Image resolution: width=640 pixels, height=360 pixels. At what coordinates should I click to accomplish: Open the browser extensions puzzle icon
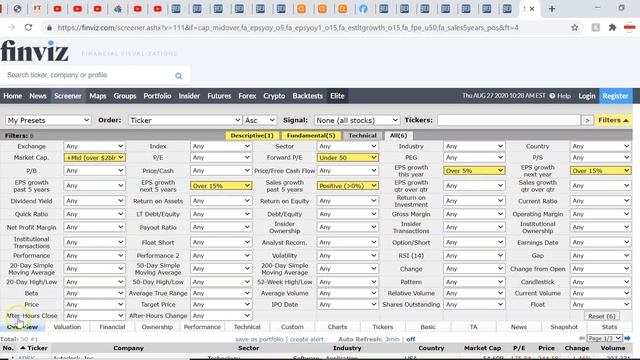coord(612,27)
